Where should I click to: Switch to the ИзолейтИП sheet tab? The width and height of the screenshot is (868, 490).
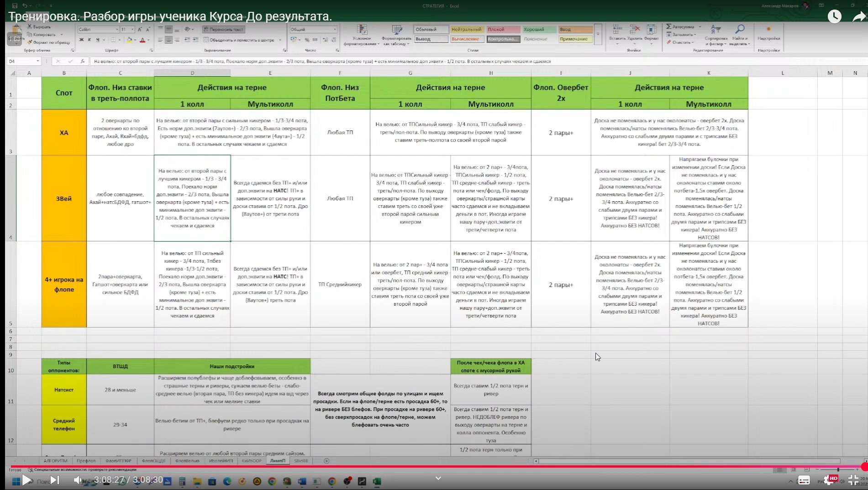point(221,461)
